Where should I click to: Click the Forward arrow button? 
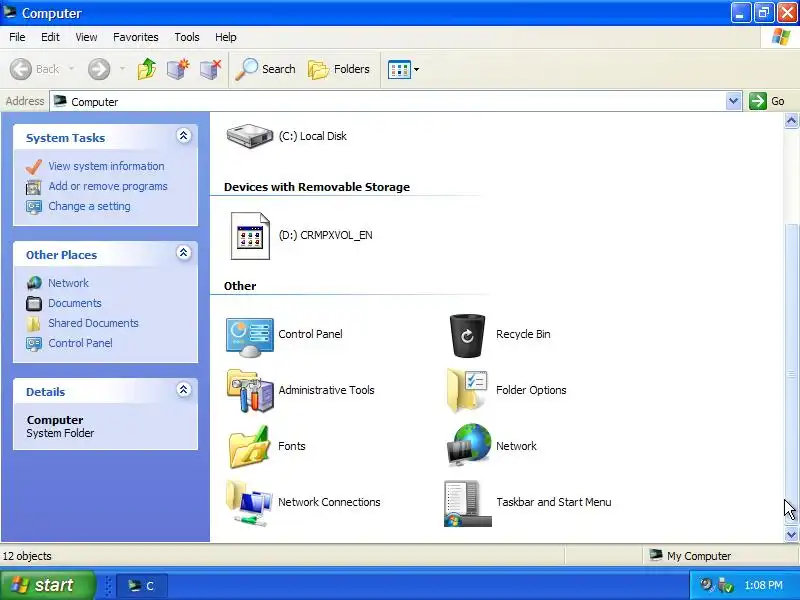point(99,69)
